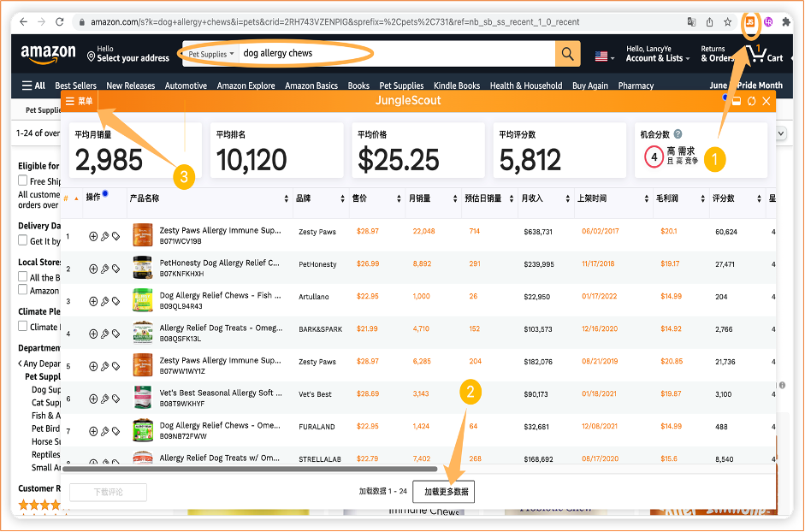The image size is (805, 532).
Task: Click the middle action icon in PetHonesty row
Action: [104, 269]
